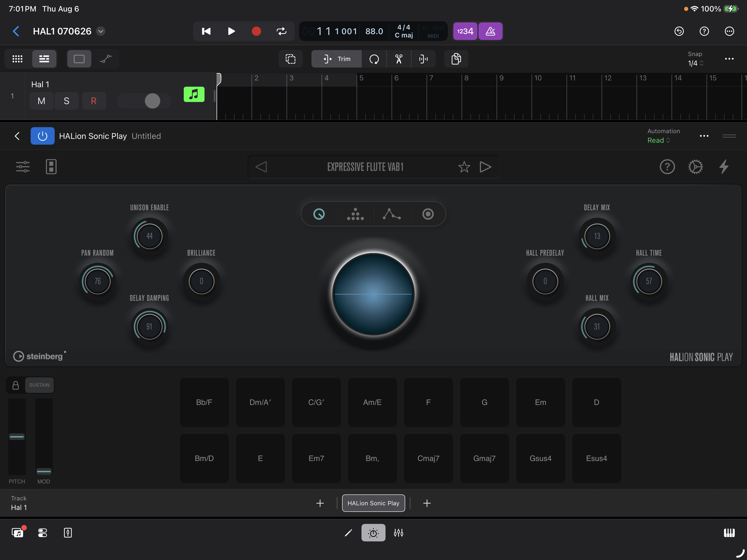Solo the Hal 1 track
This screenshot has height=560, width=747.
click(x=66, y=101)
